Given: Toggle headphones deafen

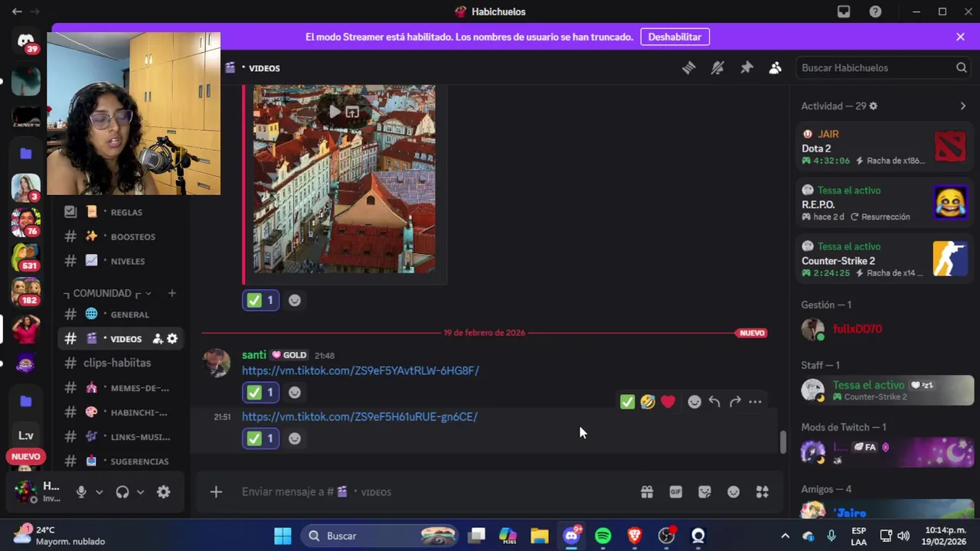Looking at the screenshot, I should point(122,492).
